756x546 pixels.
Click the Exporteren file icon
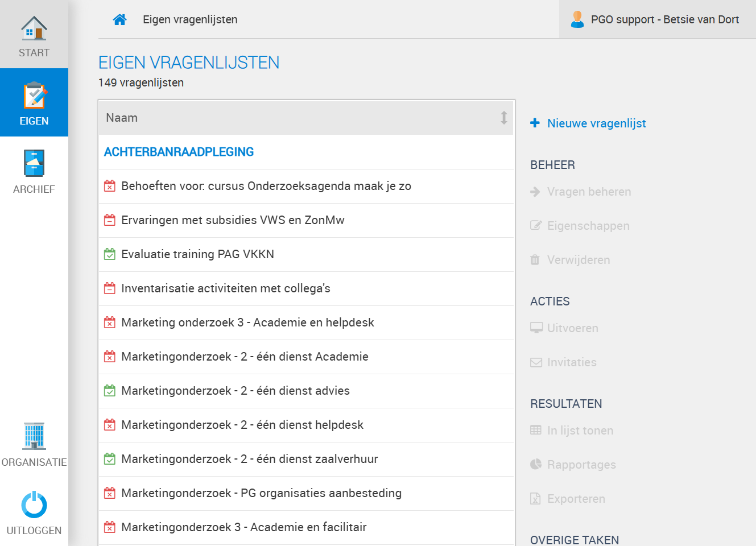click(535, 499)
